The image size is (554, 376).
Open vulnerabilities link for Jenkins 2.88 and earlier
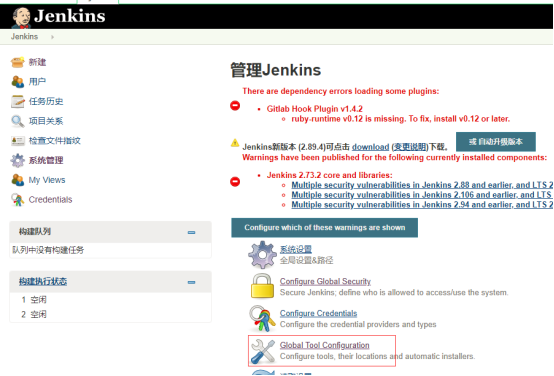[x=422, y=185]
